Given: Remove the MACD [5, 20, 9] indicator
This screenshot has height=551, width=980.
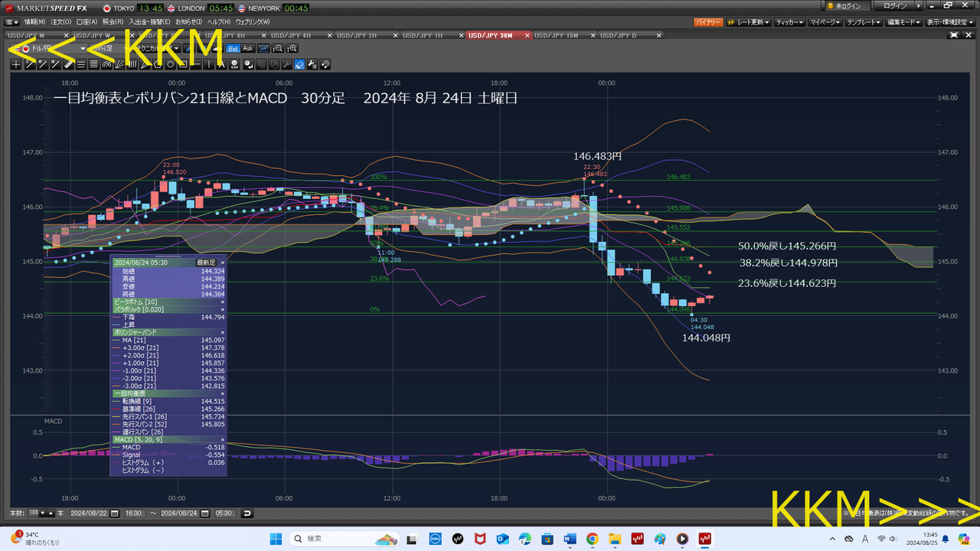Looking at the screenshot, I should tap(223, 440).
